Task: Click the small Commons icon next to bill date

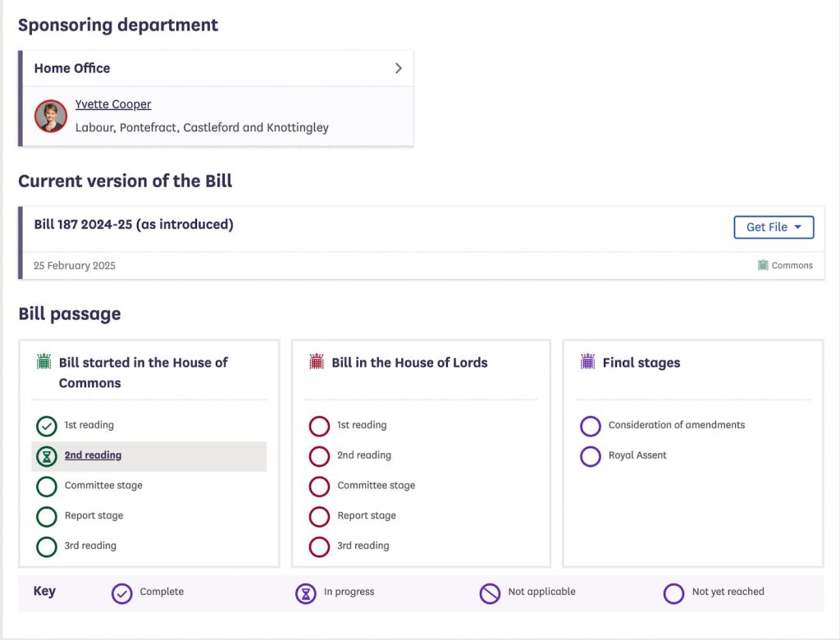Action: click(763, 265)
